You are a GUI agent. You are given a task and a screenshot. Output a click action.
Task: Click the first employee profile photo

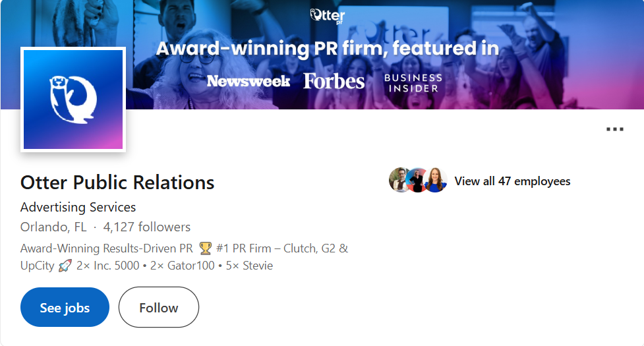coord(400,180)
